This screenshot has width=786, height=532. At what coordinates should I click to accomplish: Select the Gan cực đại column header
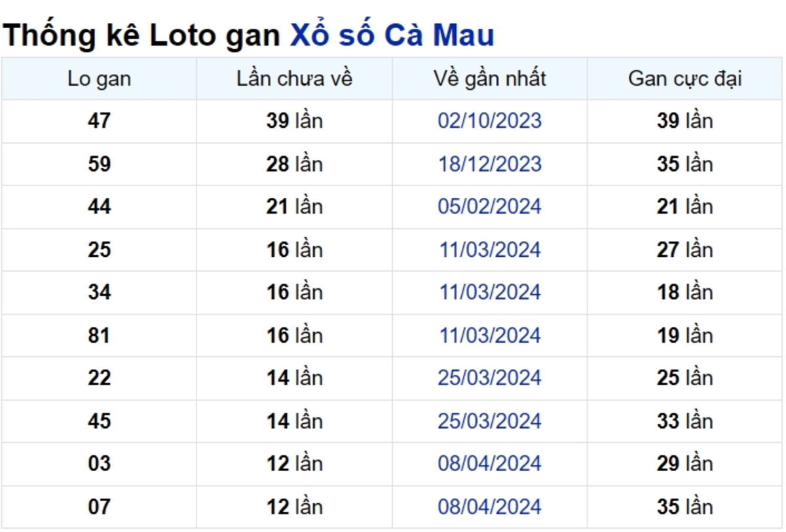pos(685,79)
